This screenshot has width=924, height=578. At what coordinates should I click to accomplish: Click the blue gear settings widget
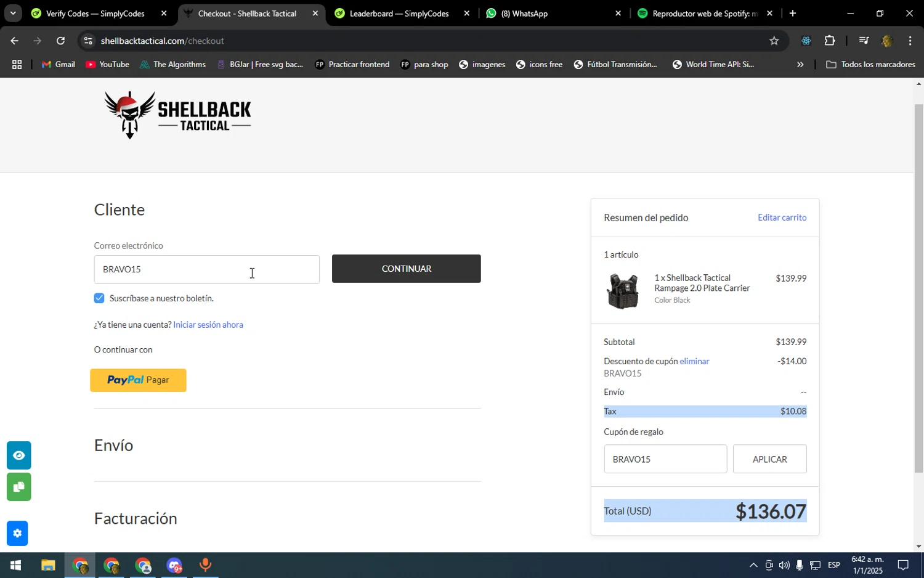[x=17, y=534]
